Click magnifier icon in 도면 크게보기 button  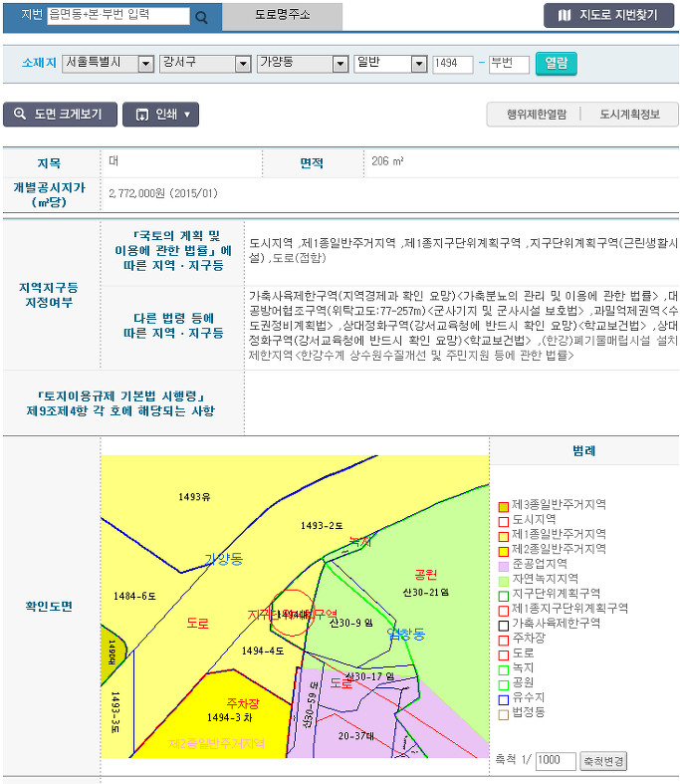coord(20,114)
